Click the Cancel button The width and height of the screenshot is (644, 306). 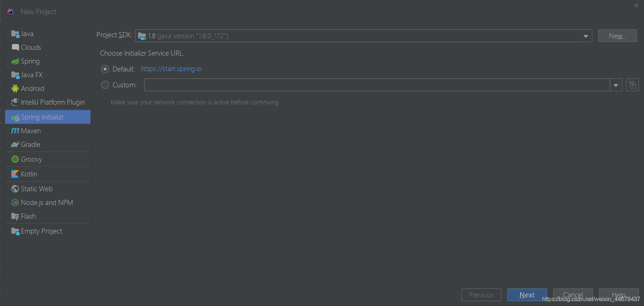(573, 295)
